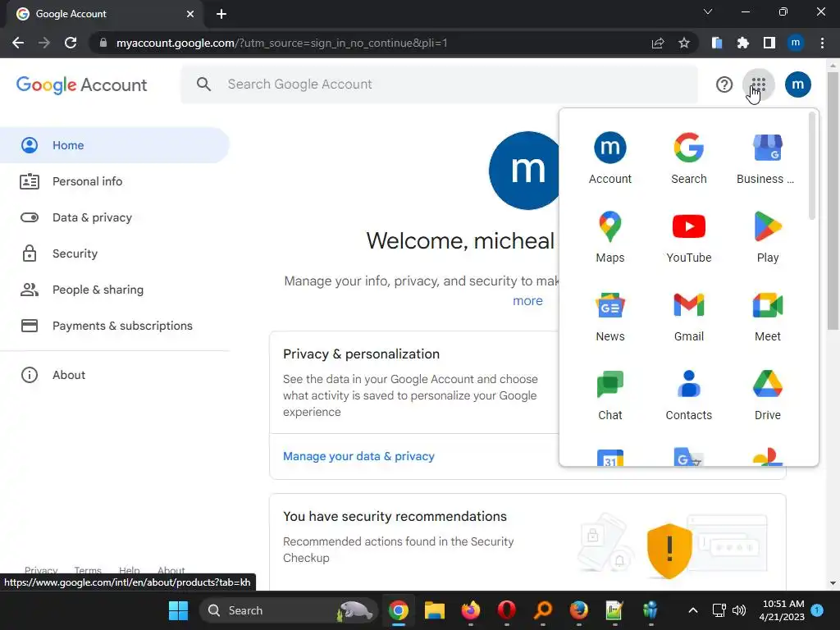Share this page icon in address bar
The height and width of the screenshot is (630, 840).
point(657,43)
